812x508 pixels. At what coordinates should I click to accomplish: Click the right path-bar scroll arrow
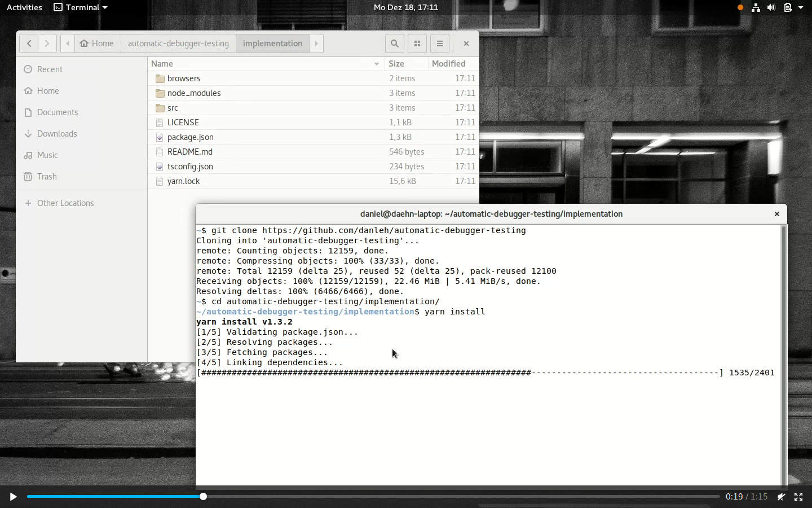(316, 43)
